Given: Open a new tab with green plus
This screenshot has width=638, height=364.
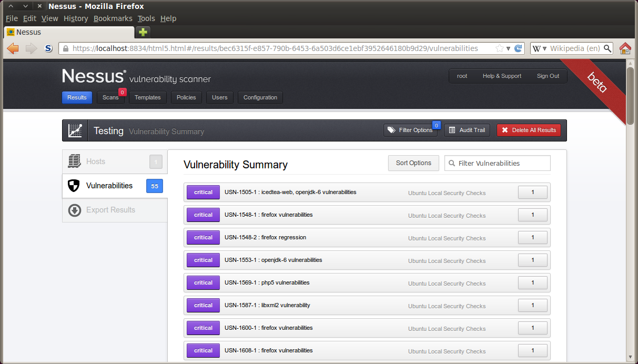Looking at the screenshot, I should coord(143,32).
